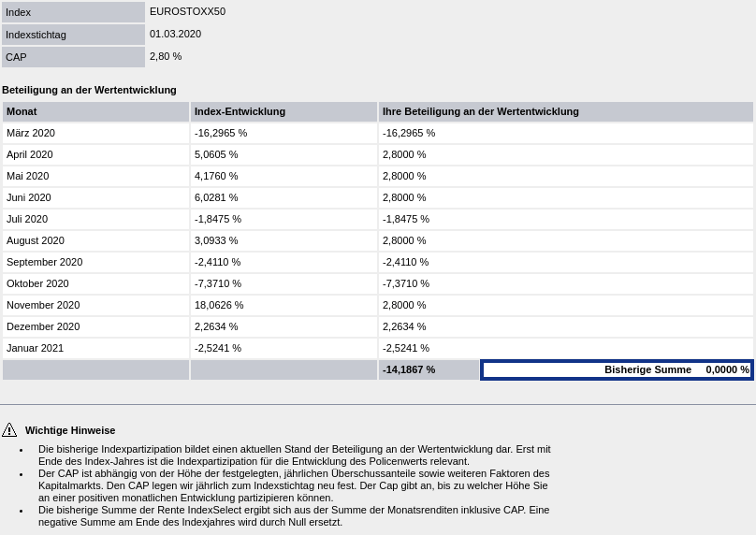The height and width of the screenshot is (535, 756).
Task: Select the date 01.03.2020
Action: (176, 34)
